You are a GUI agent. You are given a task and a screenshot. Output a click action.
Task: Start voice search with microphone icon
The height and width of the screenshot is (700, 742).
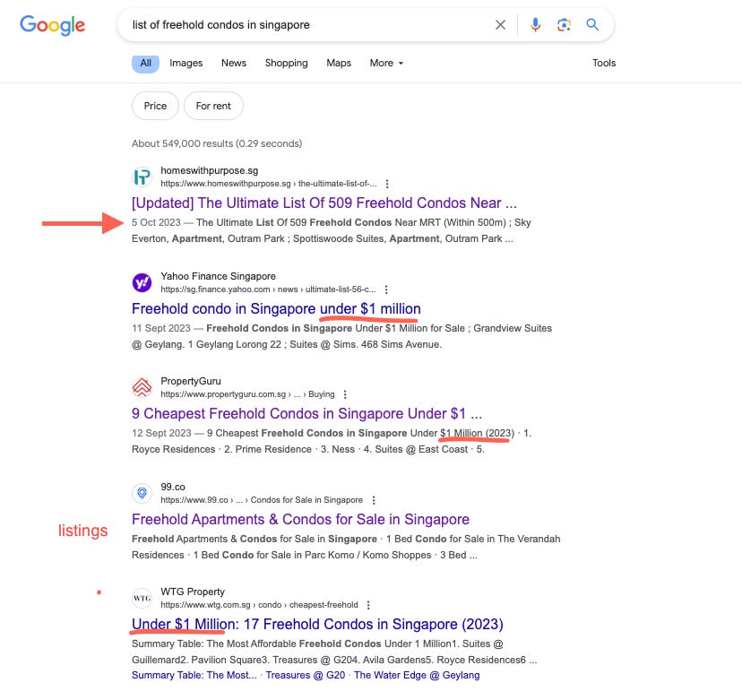pos(535,24)
